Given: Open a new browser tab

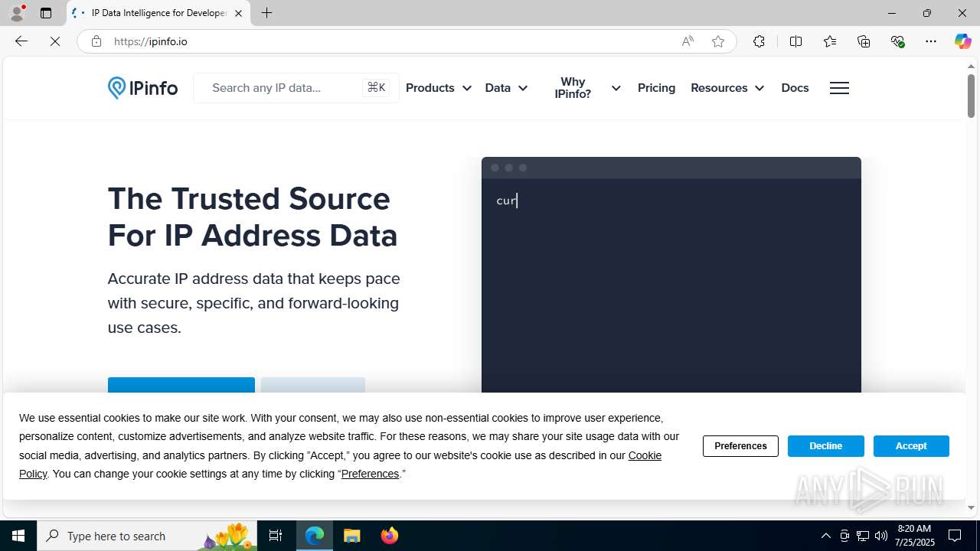Looking at the screenshot, I should pyautogui.click(x=266, y=13).
